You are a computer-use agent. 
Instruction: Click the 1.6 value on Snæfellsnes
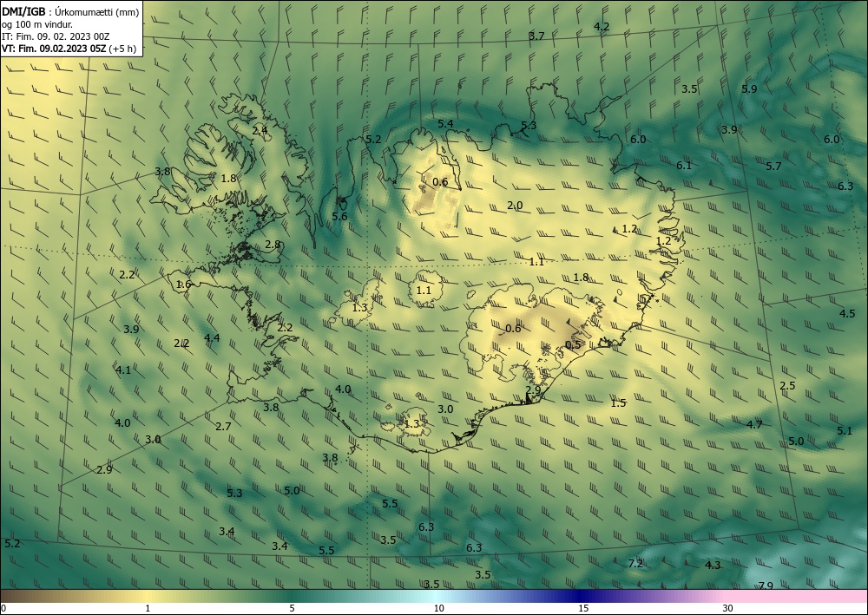click(183, 285)
